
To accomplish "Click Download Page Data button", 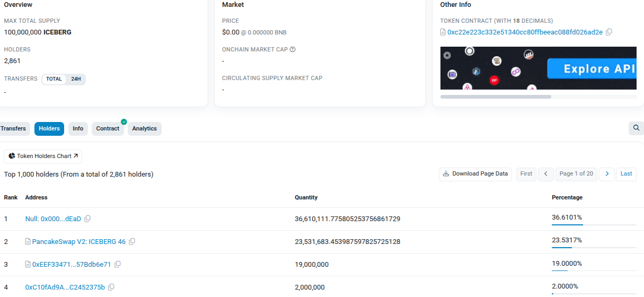I will [475, 174].
